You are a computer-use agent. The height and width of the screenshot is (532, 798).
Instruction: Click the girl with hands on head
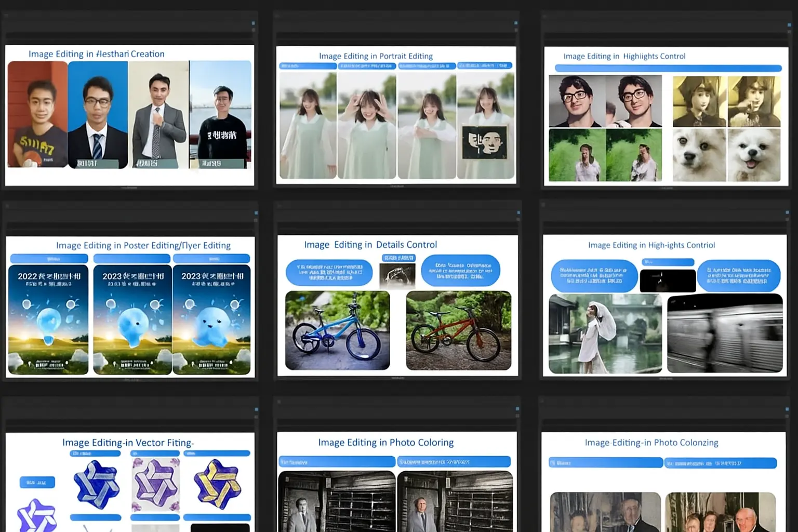367,125
